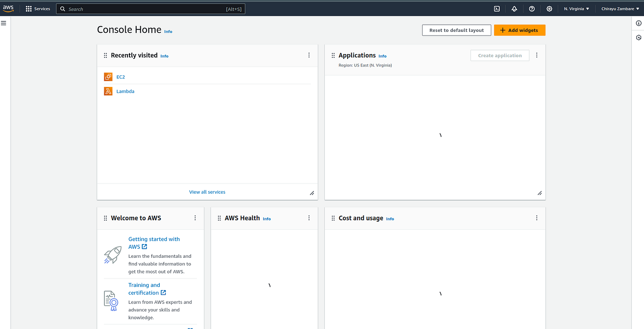Open Getting started with AWS link
Screen dimensions: 644x329
coord(154,243)
